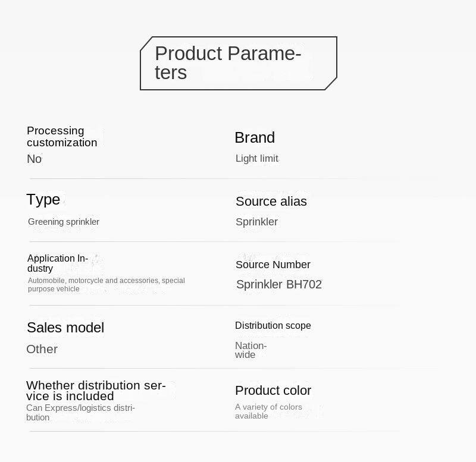Select the 'No' value under Processing customization
This screenshot has height=462, width=476.
pyautogui.click(x=35, y=159)
